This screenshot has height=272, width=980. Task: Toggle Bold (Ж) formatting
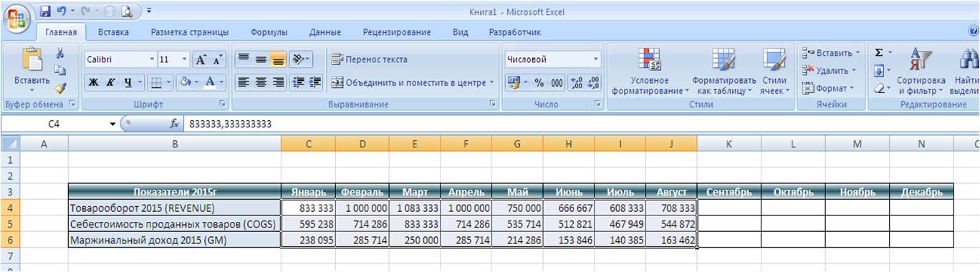(x=94, y=82)
